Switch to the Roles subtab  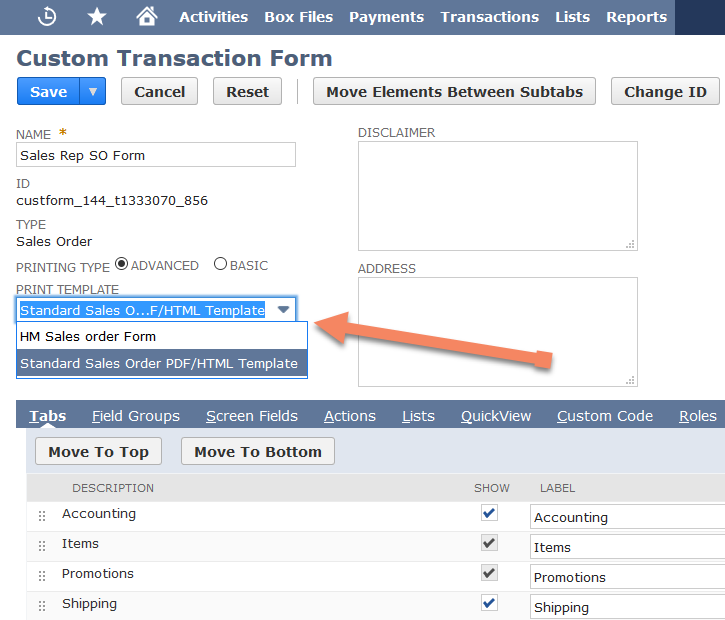click(x=698, y=416)
